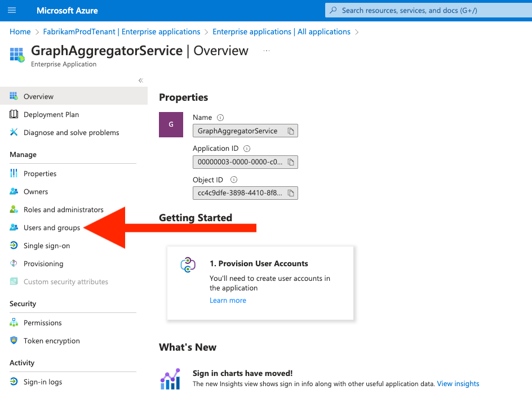Click the Application ID field

pos(245,162)
